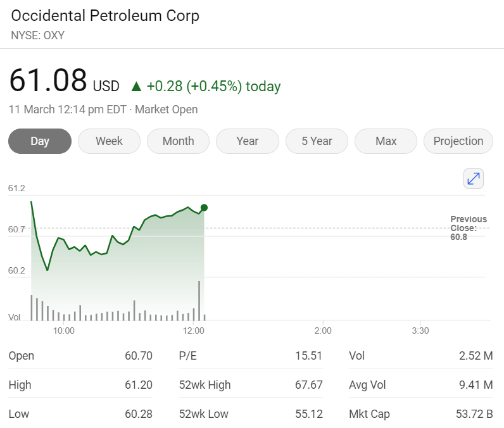
Task: Click the green current price dot
Action: tap(204, 208)
